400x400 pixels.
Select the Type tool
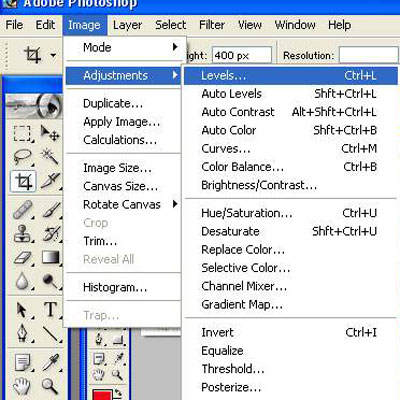point(50,310)
